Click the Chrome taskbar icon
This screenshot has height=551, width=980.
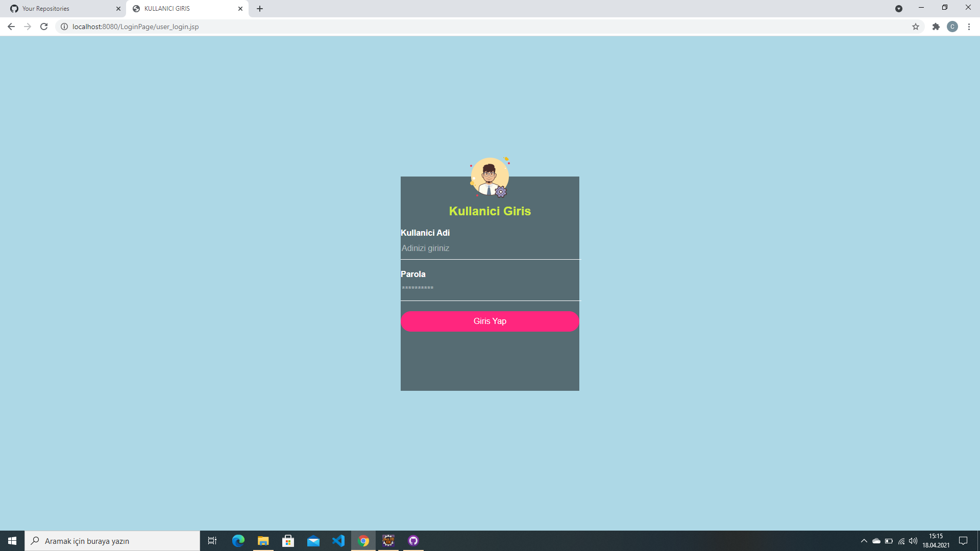(363, 541)
